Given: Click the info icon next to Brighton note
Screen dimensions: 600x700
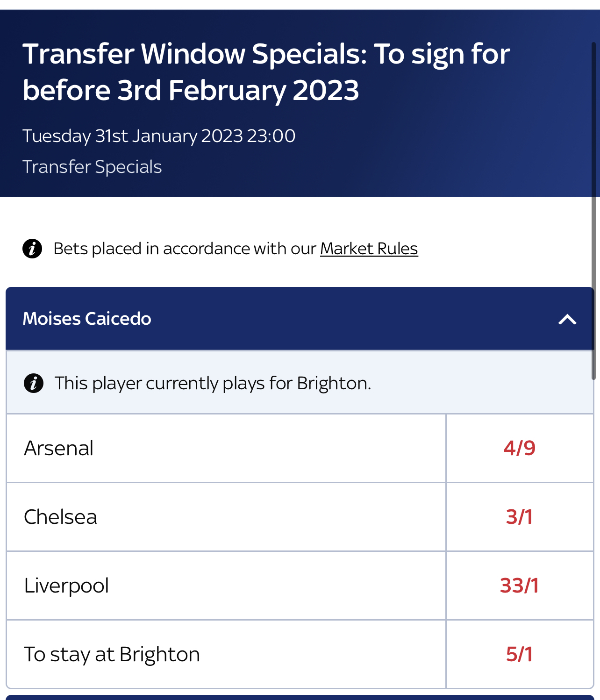Looking at the screenshot, I should 34,383.
